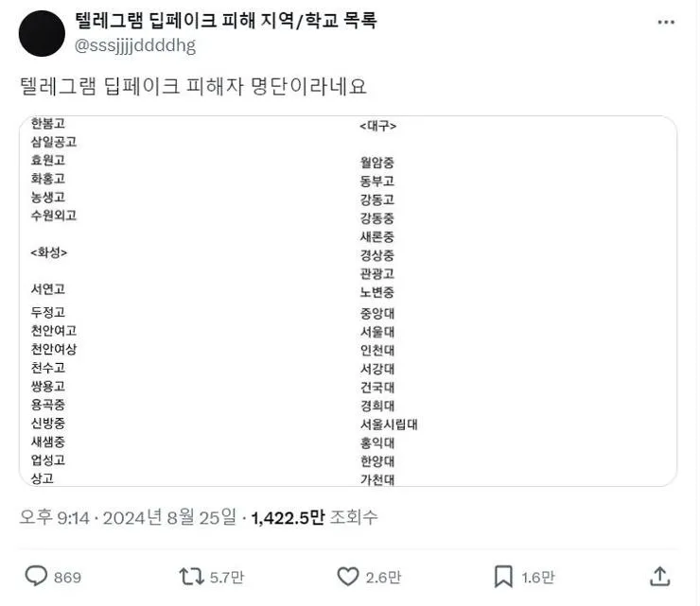The width and height of the screenshot is (700, 606).
Task: Toggle the heart like icon
Action: click(348, 576)
